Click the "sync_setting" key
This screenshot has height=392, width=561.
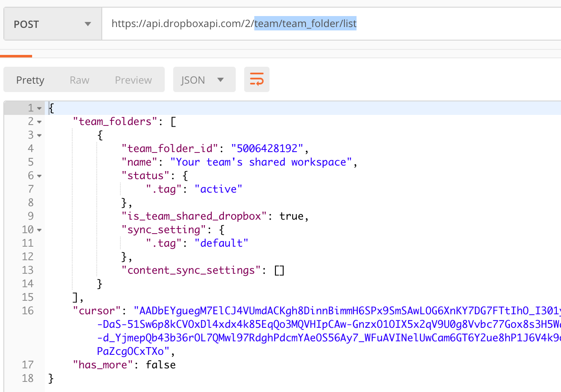163,230
